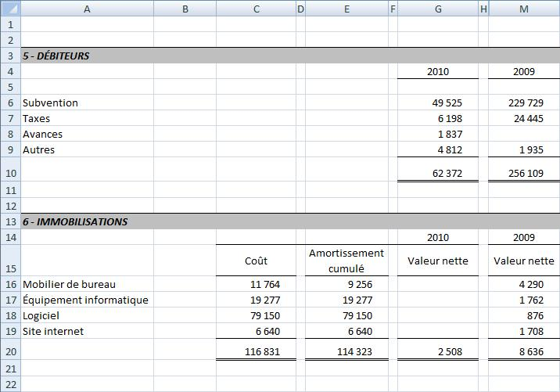560x392 pixels.
Task: Click the row 20 header
Action: (10, 351)
